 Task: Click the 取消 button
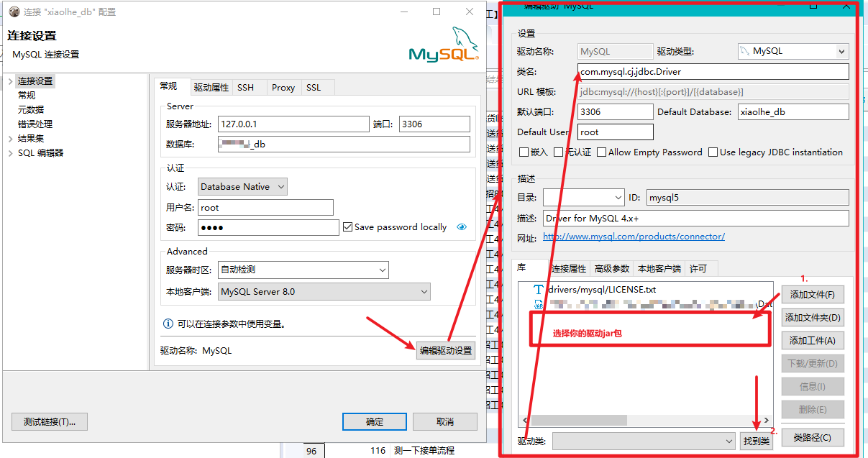pos(445,421)
